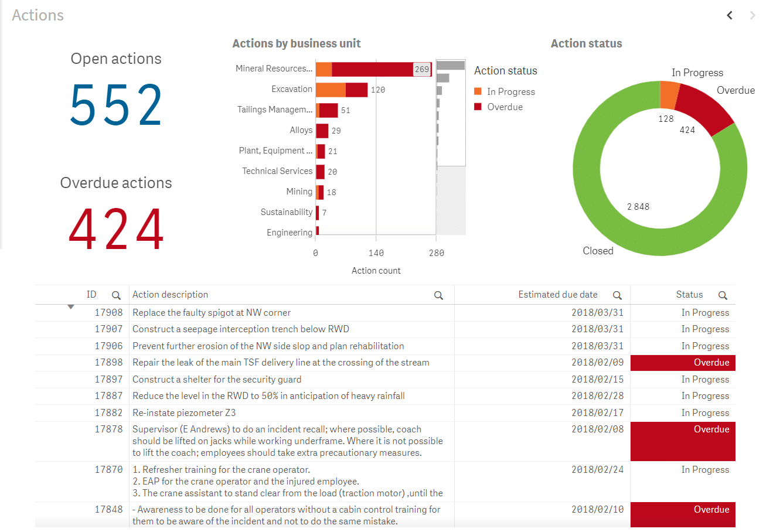The width and height of the screenshot is (773, 532).
Task: Click the next sheet navigation arrow
Action: tap(752, 15)
